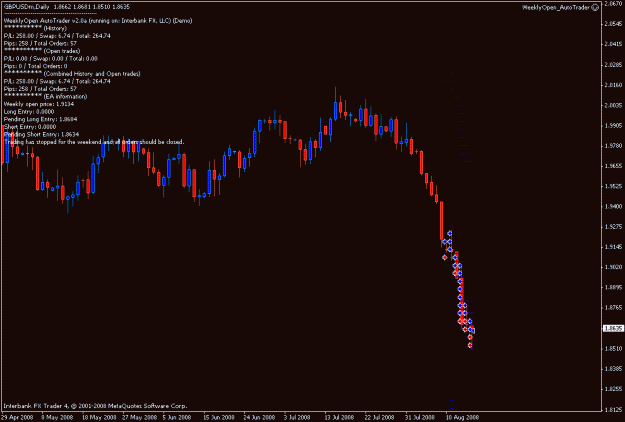Image resolution: width=625 pixels, height=422 pixels.
Task: Click the 10 Aug 2008 date label
Action: click(x=462, y=418)
